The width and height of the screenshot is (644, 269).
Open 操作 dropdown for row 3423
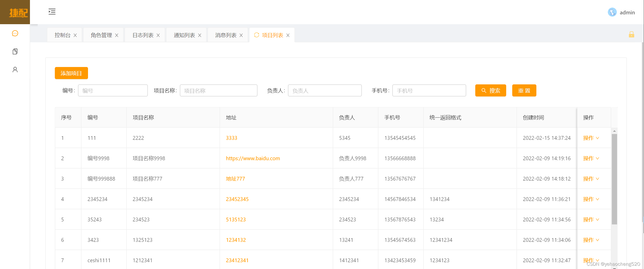pos(591,240)
